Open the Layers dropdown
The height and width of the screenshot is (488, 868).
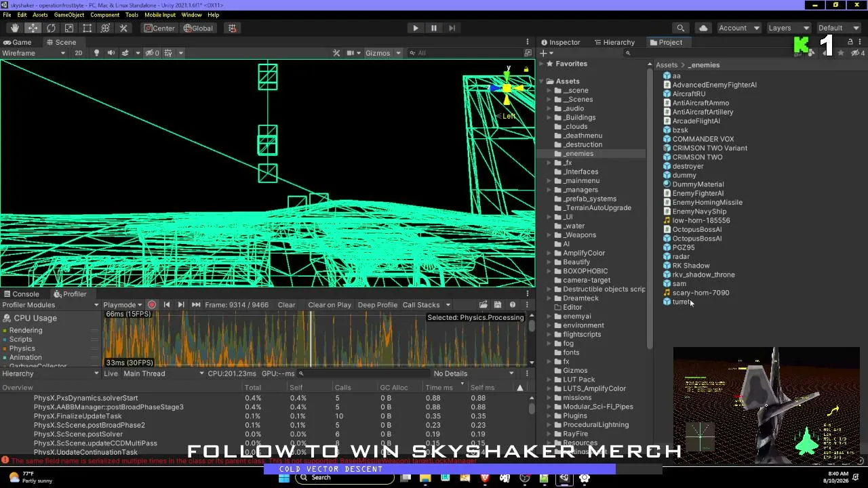coord(789,28)
